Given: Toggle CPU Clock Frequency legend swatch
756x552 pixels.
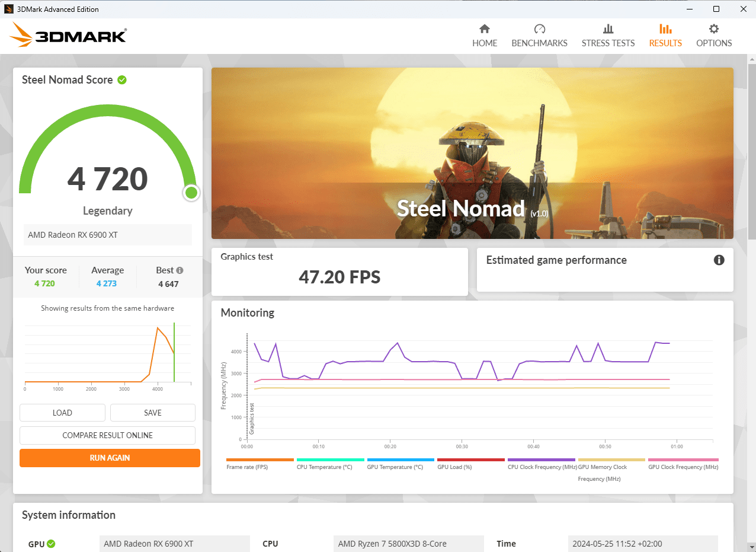Looking at the screenshot, I should (542, 460).
